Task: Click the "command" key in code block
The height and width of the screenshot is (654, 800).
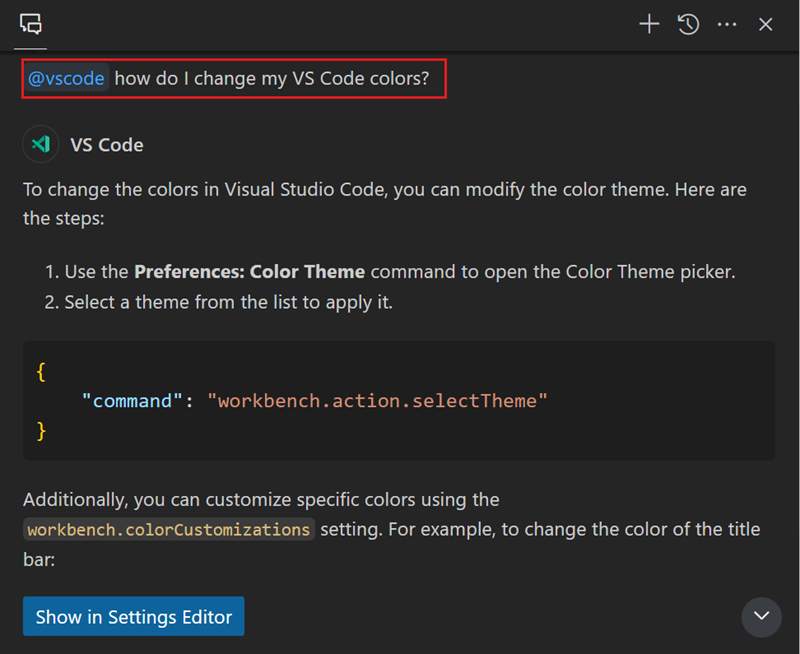Action: (x=133, y=401)
